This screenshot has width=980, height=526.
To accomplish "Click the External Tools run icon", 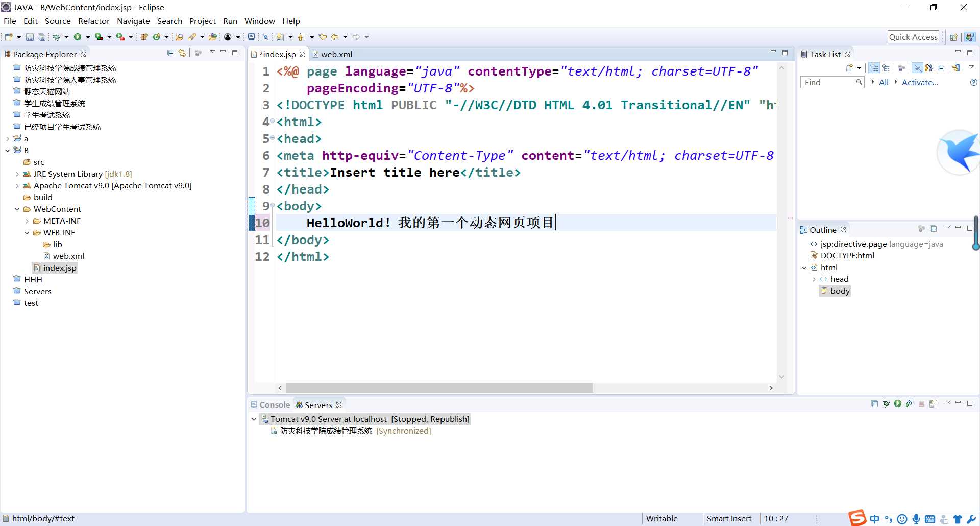I will click(120, 37).
